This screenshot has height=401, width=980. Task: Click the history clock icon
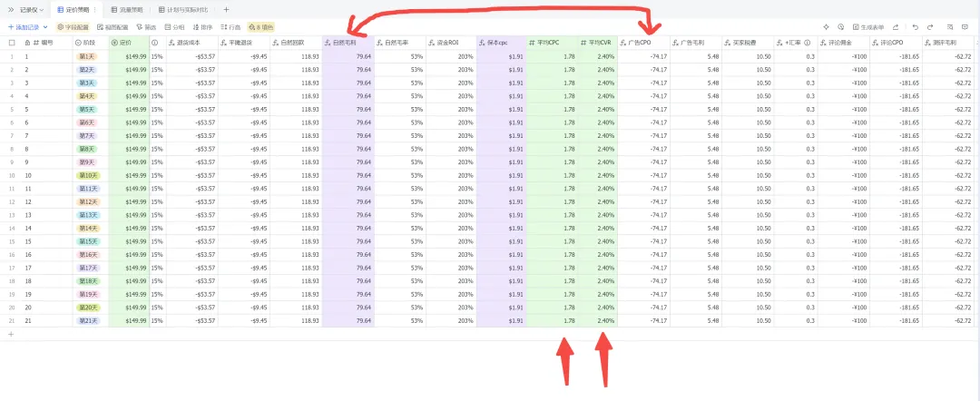coord(840,27)
